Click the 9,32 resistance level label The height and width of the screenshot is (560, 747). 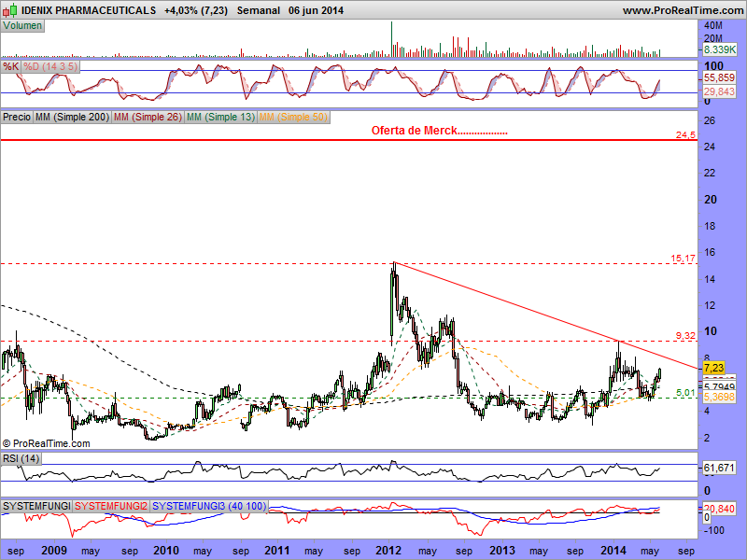[x=685, y=336]
